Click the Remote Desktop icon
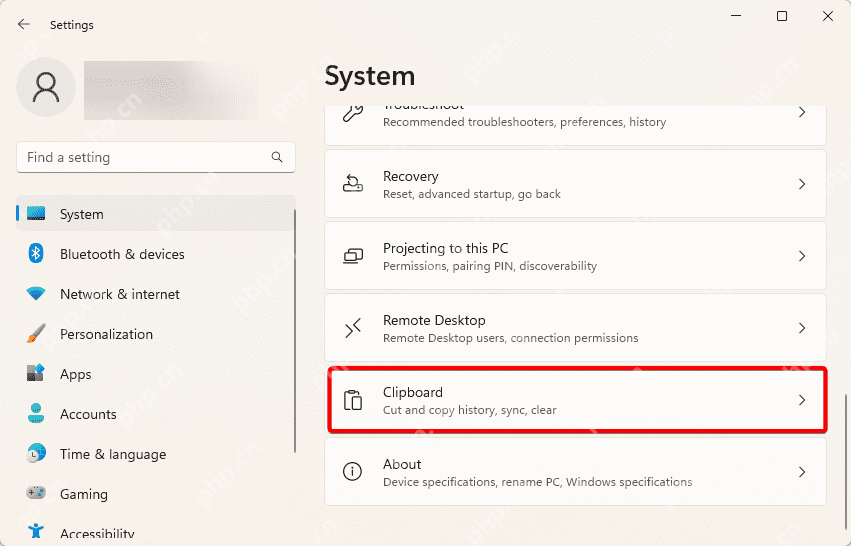 coord(353,328)
